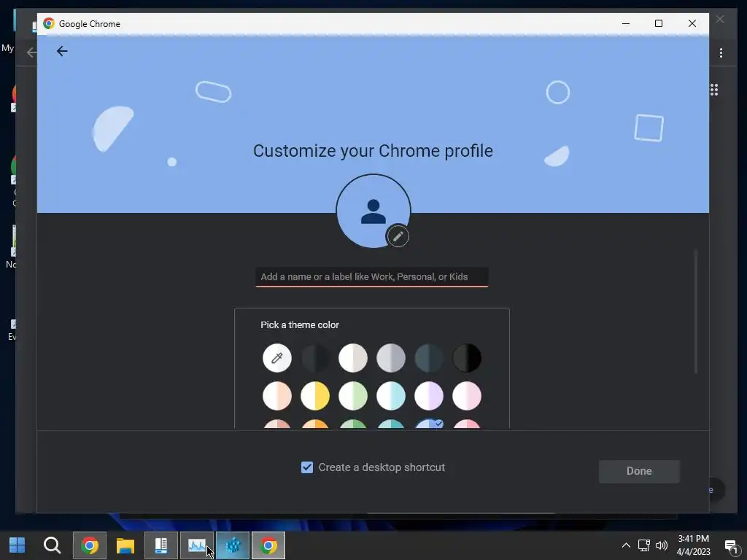This screenshot has height=560, width=747.
Task: Maximize the Google Chrome profile window
Action: 659,23
